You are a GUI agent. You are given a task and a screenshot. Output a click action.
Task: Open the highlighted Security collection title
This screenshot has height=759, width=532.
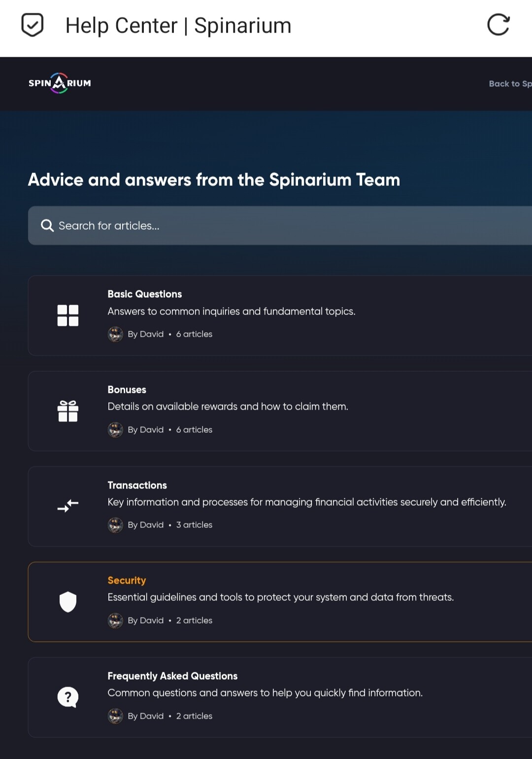point(127,581)
